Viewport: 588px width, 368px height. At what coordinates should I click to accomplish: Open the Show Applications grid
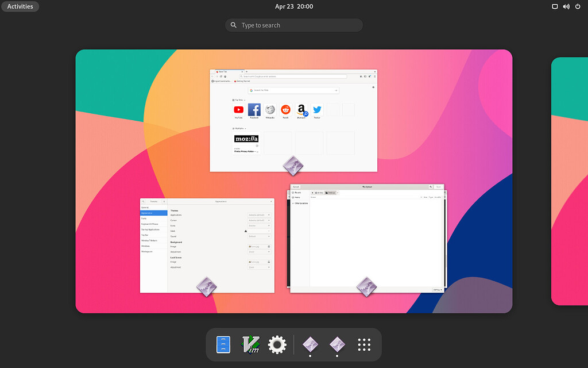point(364,344)
